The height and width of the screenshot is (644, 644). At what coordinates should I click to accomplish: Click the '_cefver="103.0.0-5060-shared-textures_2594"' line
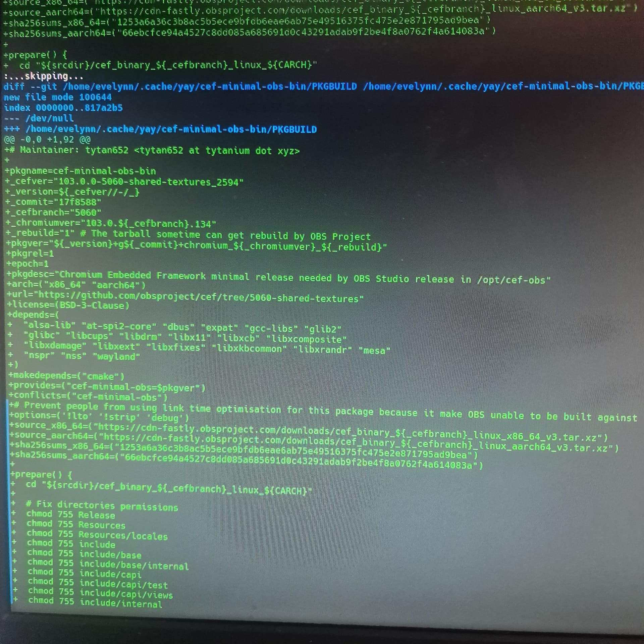click(124, 182)
